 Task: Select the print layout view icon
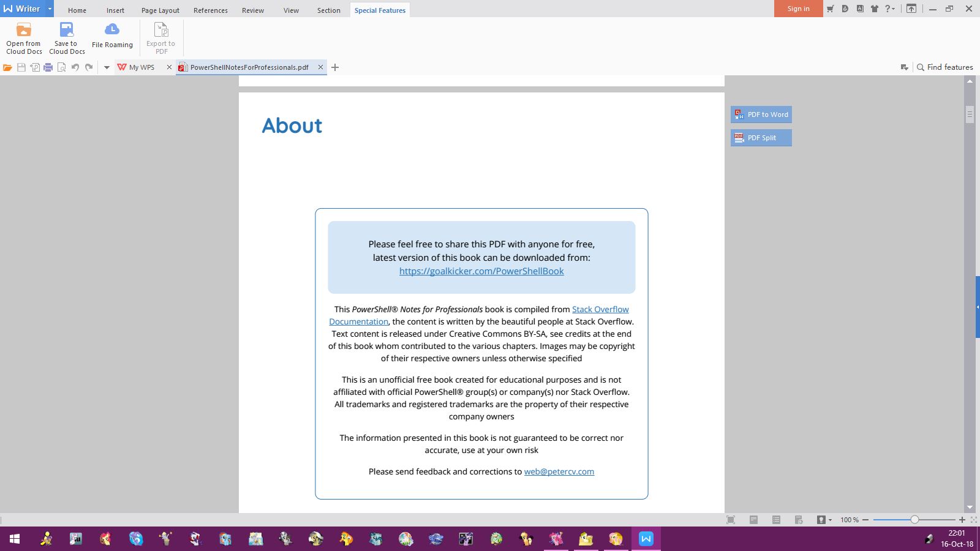coord(753,520)
